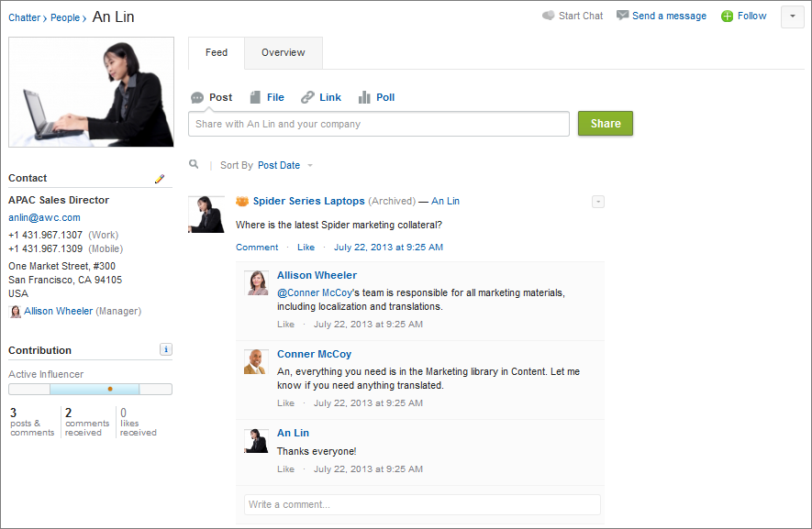The height and width of the screenshot is (529, 812).
Task: Open the post options dropdown arrow
Action: point(598,202)
